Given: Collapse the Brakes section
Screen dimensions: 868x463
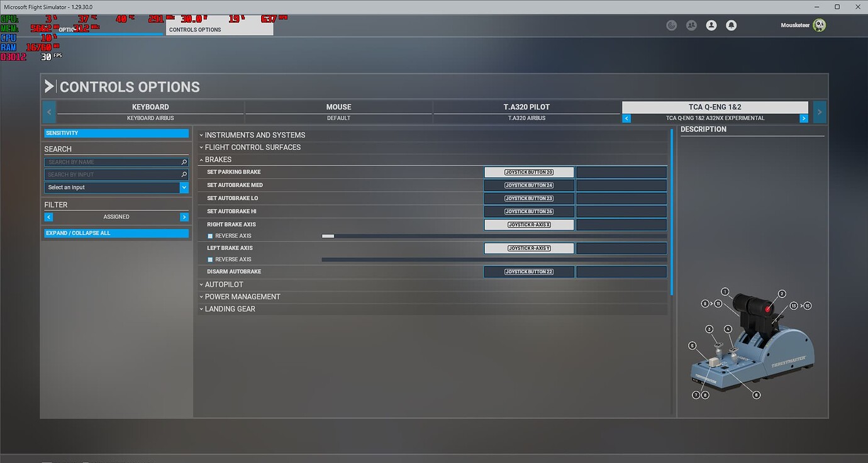Looking at the screenshot, I should (218, 160).
